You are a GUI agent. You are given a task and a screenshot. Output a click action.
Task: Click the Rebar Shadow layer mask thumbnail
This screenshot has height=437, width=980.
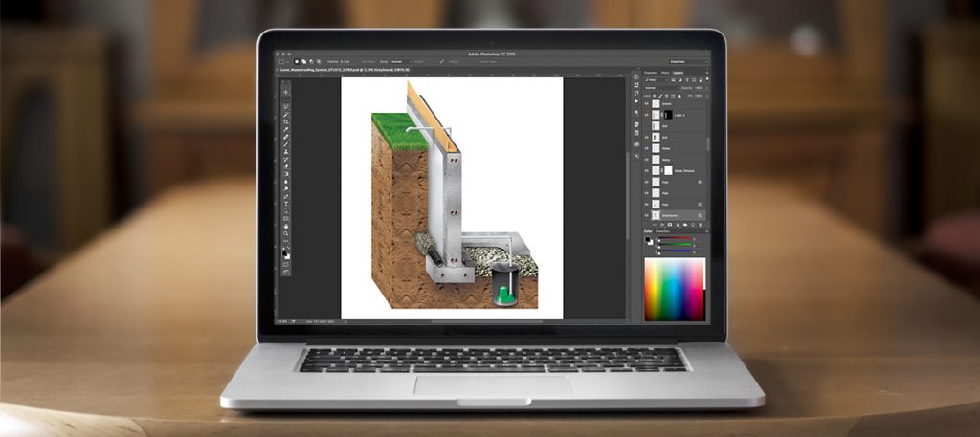pyautogui.click(x=668, y=171)
